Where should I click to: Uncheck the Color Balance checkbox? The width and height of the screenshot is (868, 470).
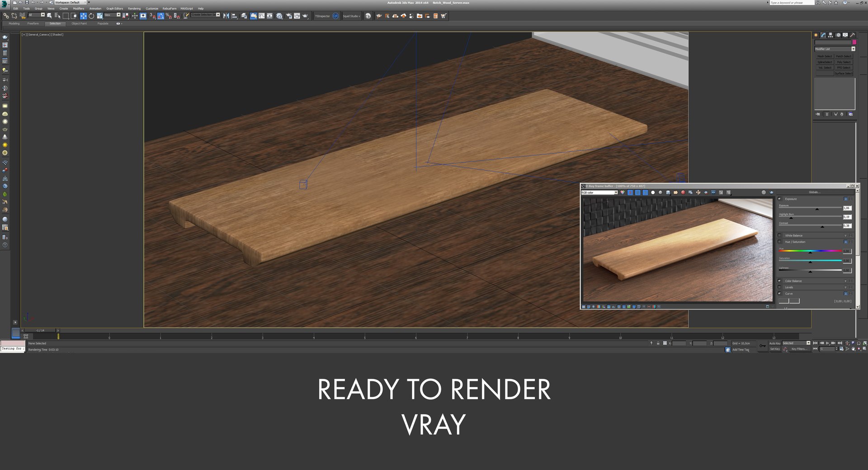tap(779, 280)
